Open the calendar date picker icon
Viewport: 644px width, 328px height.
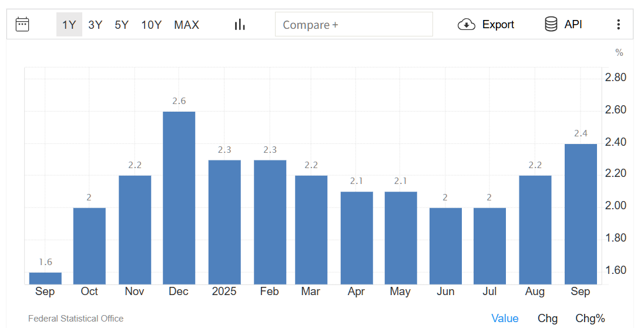[x=22, y=24]
